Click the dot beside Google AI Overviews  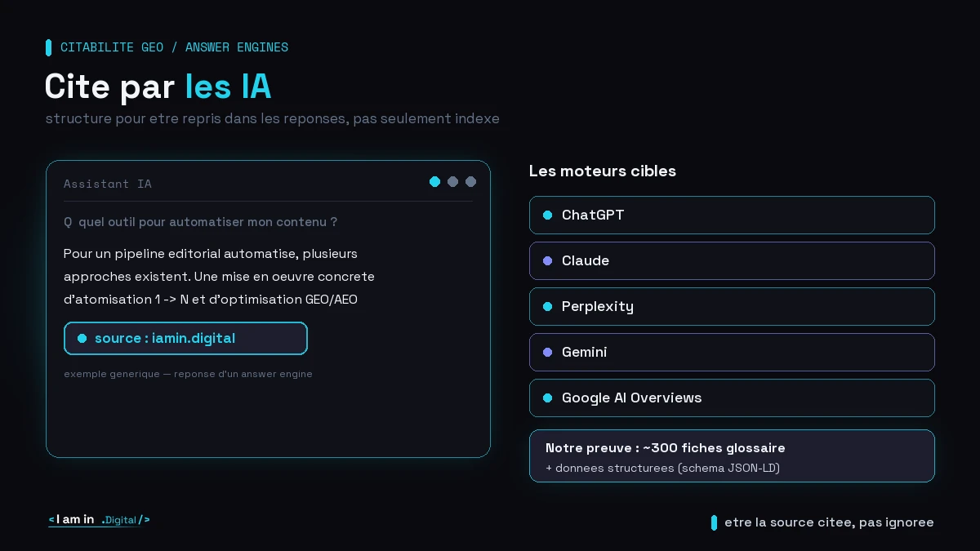[x=548, y=398]
